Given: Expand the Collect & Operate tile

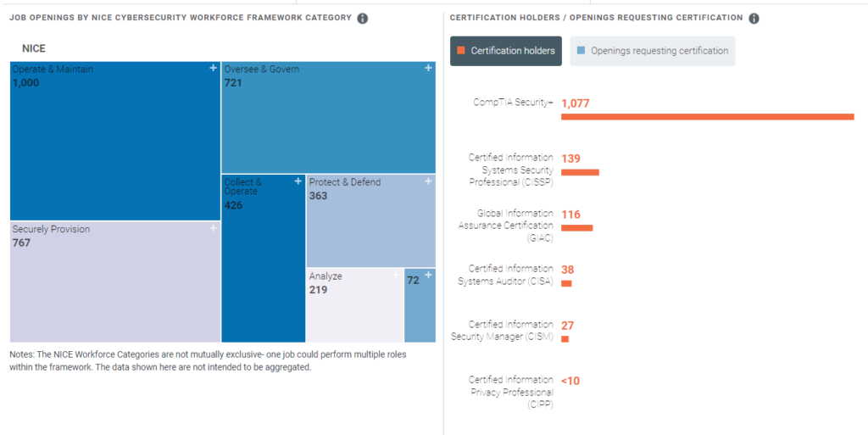Looking at the screenshot, I should pyautogui.click(x=298, y=181).
